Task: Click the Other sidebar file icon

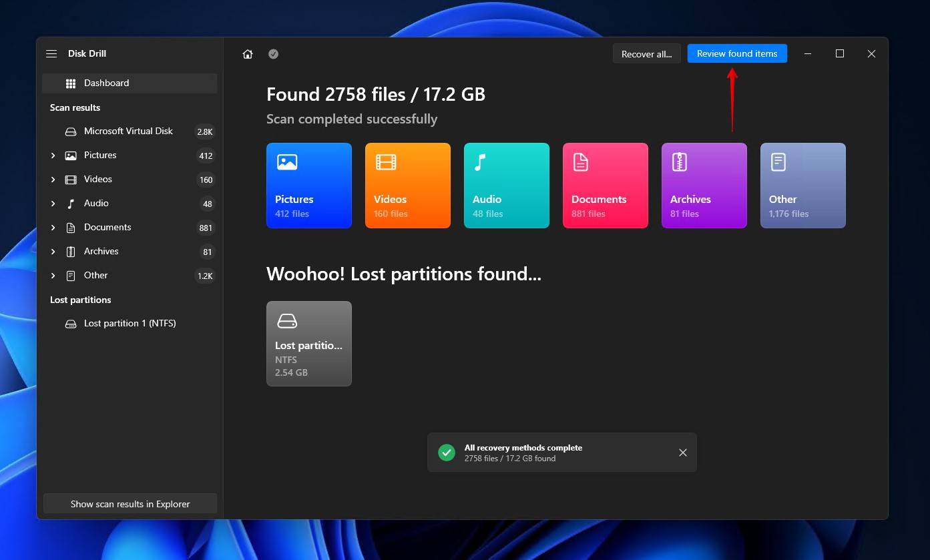Action: click(71, 276)
